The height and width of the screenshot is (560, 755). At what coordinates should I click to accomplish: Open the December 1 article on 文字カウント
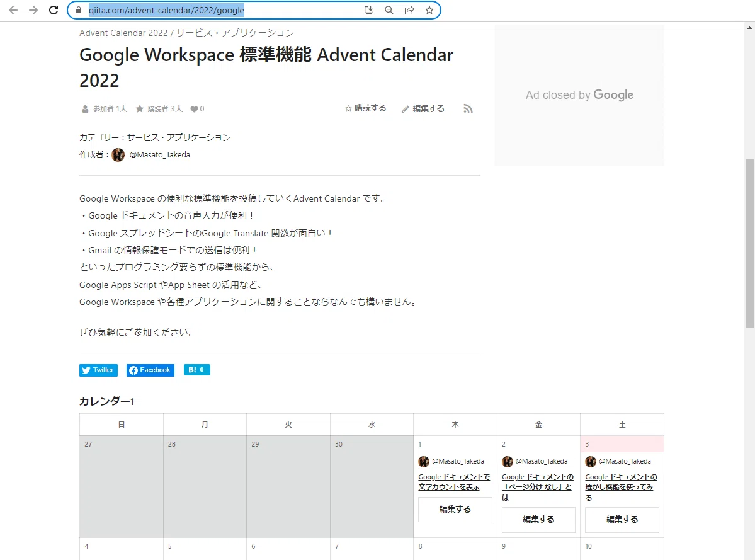454,481
